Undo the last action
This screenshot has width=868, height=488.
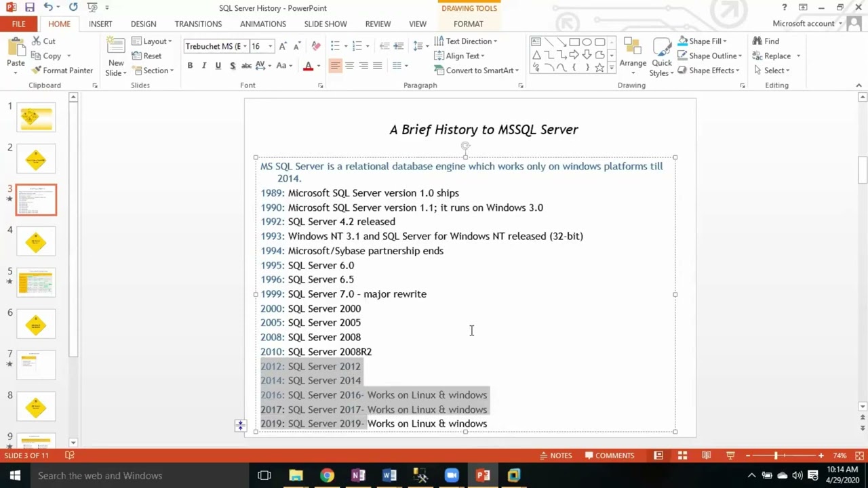(48, 7)
